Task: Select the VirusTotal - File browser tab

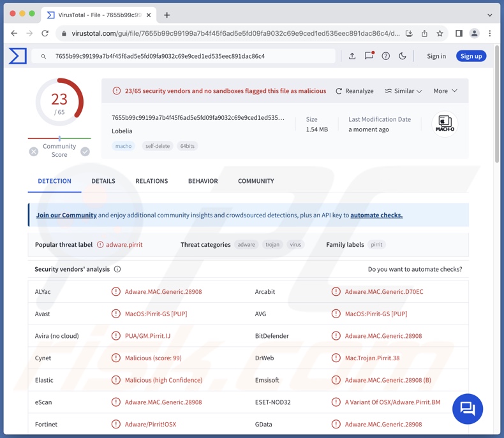Action: (99, 15)
